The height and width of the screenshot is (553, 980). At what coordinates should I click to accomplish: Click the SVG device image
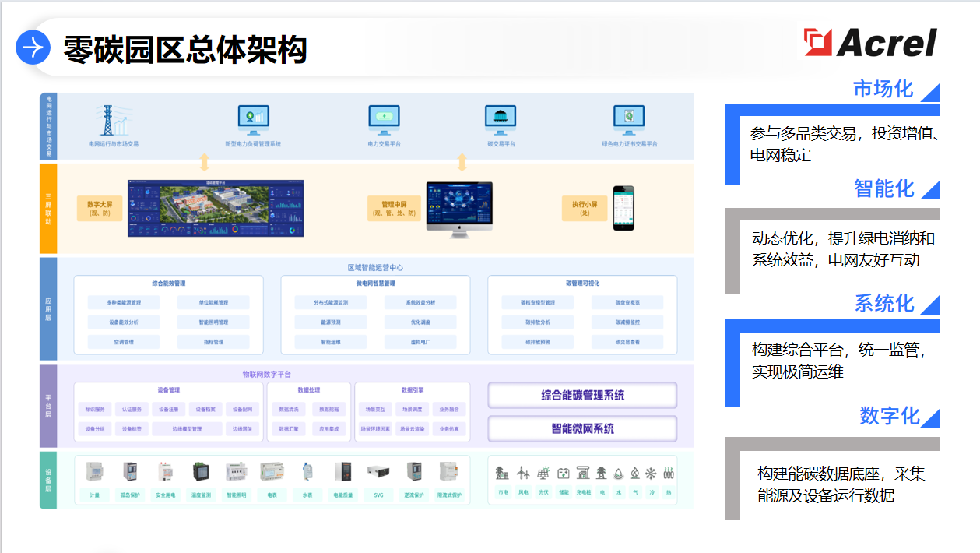[378, 472]
